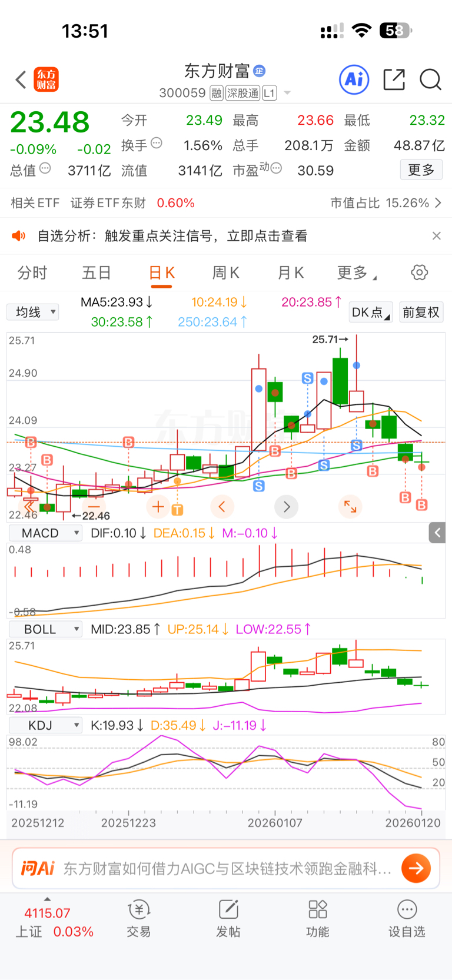Switch 前复权 adjustment mode
Screen dimensions: 452x980
(421, 312)
